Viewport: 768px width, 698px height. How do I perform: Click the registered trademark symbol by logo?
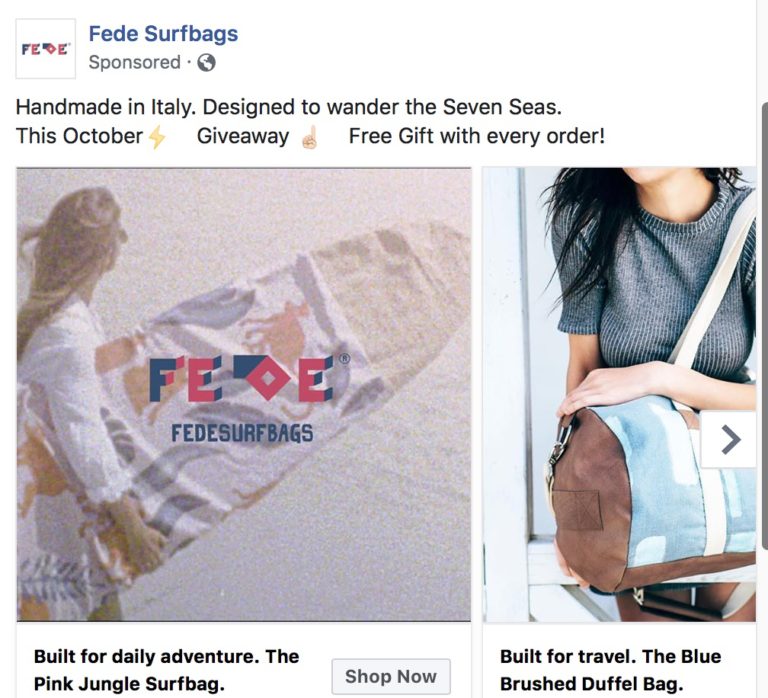pyautogui.click(x=344, y=359)
